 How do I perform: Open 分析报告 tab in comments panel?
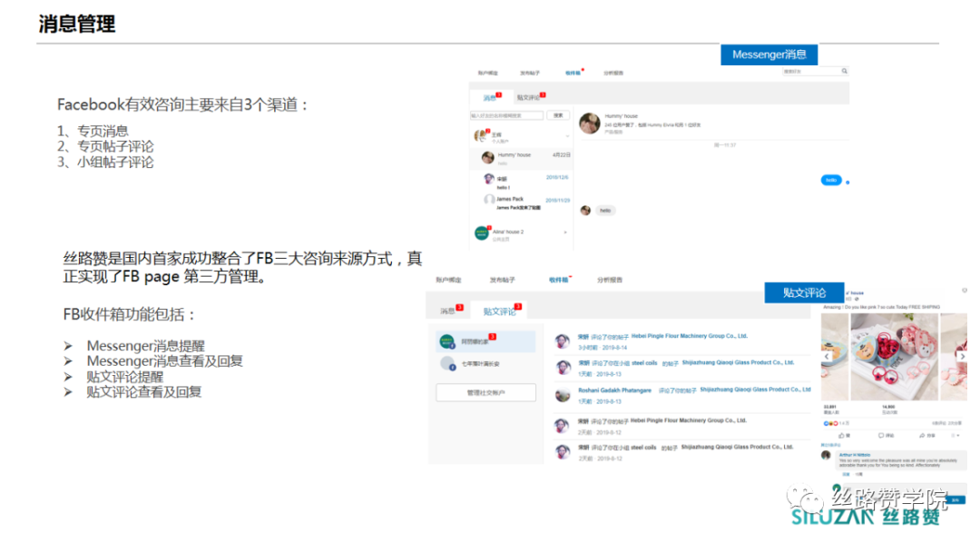pyautogui.click(x=610, y=281)
